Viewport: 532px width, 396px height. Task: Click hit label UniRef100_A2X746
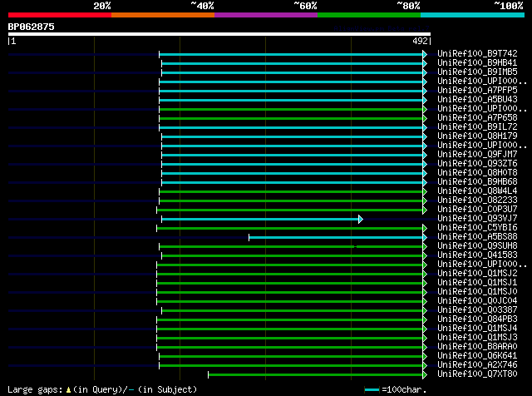pos(477,365)
